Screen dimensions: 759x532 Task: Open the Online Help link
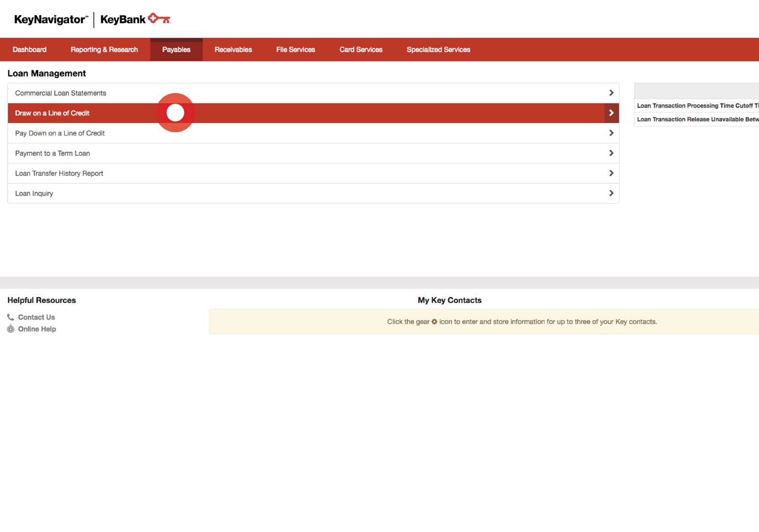coord(37,328)
